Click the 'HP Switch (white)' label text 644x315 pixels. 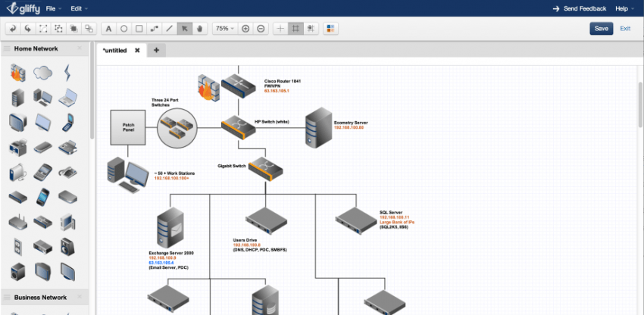coord(272,122)
